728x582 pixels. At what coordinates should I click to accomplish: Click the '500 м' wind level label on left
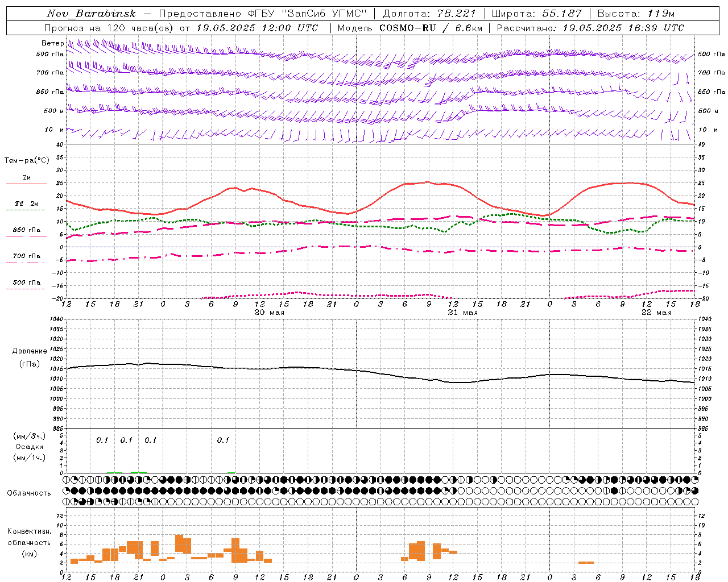click(54, 111)
